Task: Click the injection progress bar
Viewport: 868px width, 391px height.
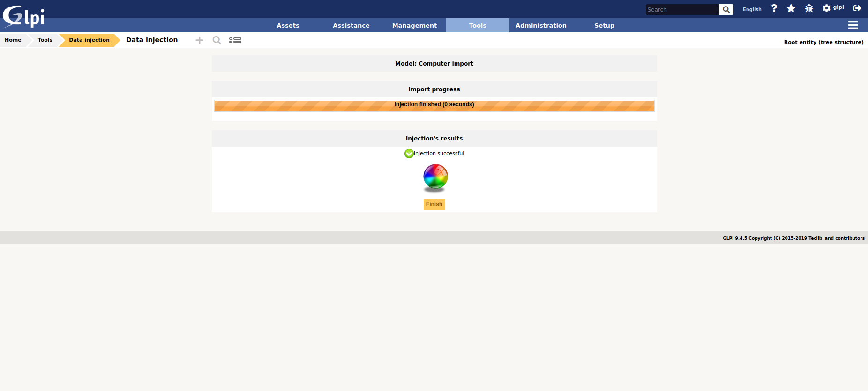Action: point(434,105)
